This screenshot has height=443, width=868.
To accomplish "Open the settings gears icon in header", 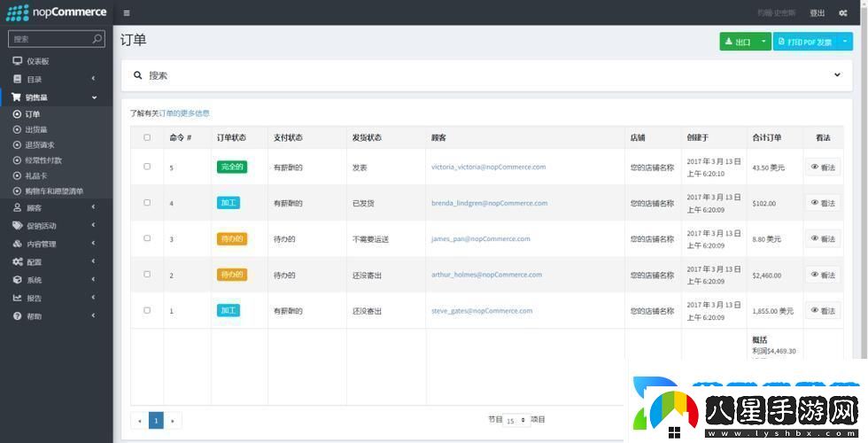I will click(843, 12).
